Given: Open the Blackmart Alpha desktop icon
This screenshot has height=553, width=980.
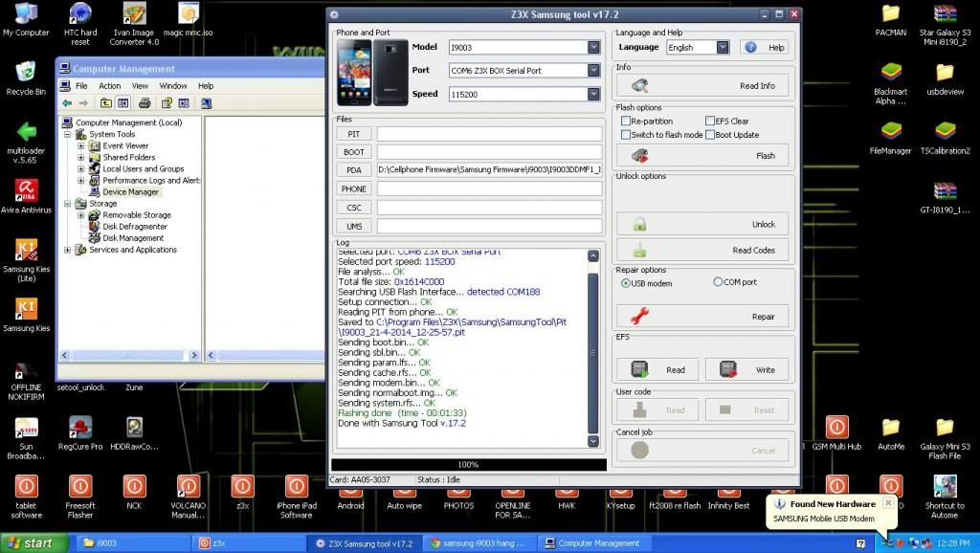Looking at the screenshot, I should pyautogui.click(x=890, y=74).
